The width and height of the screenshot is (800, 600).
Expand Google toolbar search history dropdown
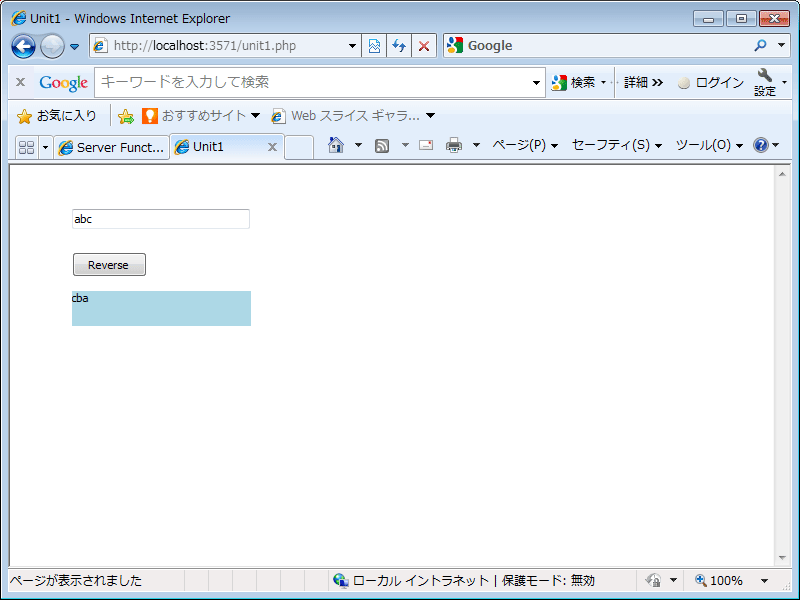[x=536, y=82]
